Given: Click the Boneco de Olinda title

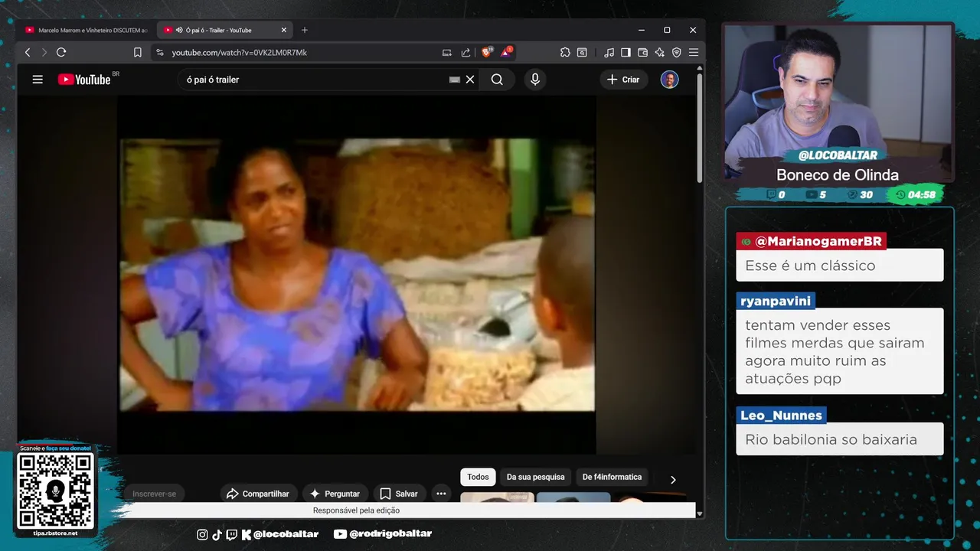Looking at the screenshot, I should coord(838,174).
